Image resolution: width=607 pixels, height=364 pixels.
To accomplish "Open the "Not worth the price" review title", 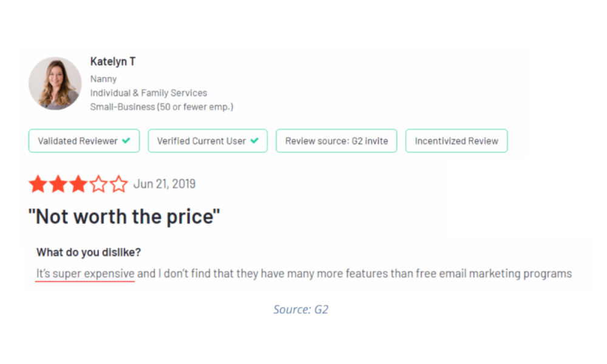I will click(x=124, y=217).
